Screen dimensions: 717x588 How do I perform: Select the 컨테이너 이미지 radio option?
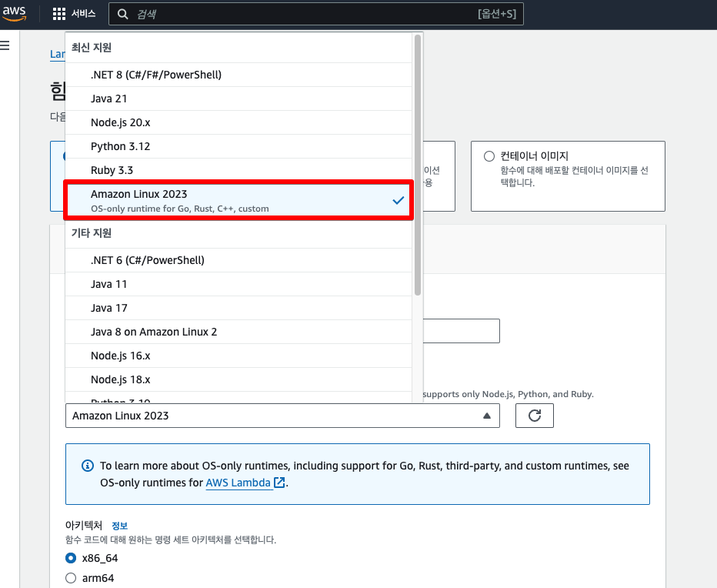pyautogui.click(x=489, y=156)
